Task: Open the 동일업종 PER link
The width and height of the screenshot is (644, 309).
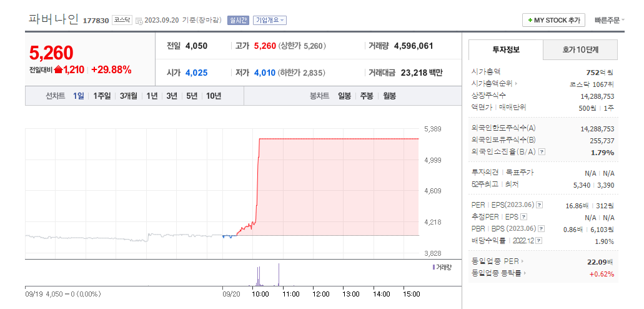Action: click(x=496, y=261)
